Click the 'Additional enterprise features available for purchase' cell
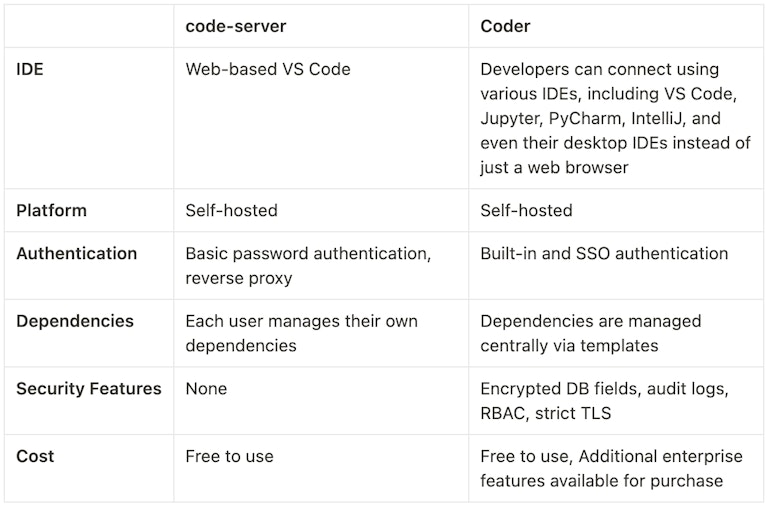This screenshot has width=768, height=507. coord(610,469)
